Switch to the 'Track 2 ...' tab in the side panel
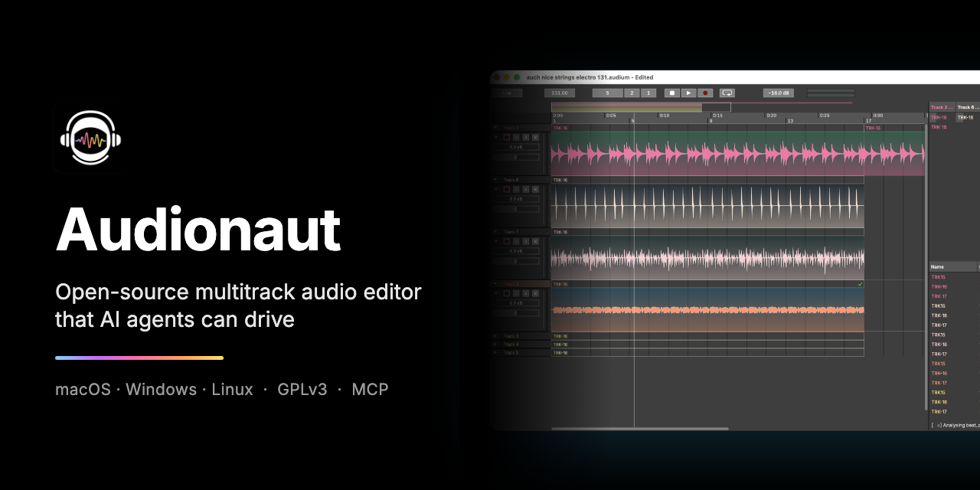The image size is (980, 490). pyautogui.click(x=942, y=107)
